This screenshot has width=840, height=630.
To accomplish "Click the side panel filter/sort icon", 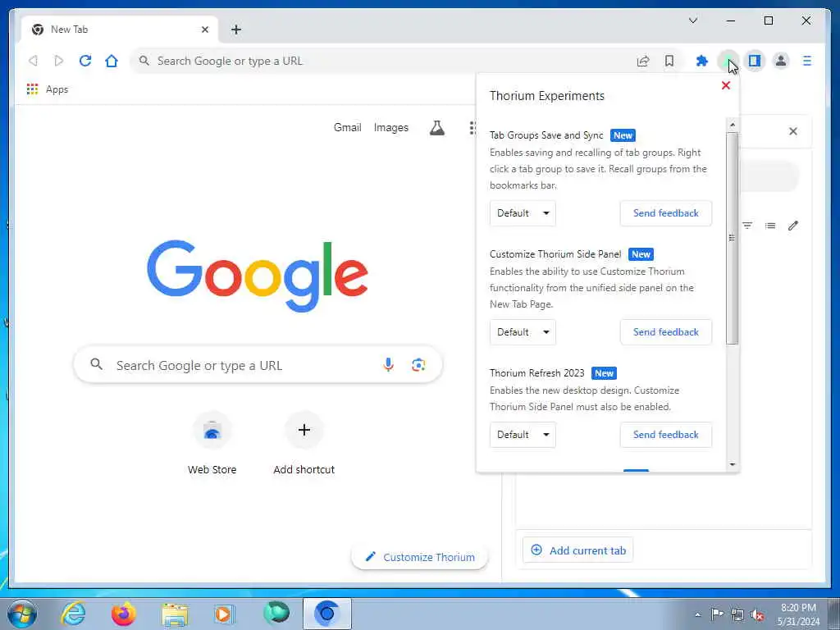I will (x=747, y=226).
